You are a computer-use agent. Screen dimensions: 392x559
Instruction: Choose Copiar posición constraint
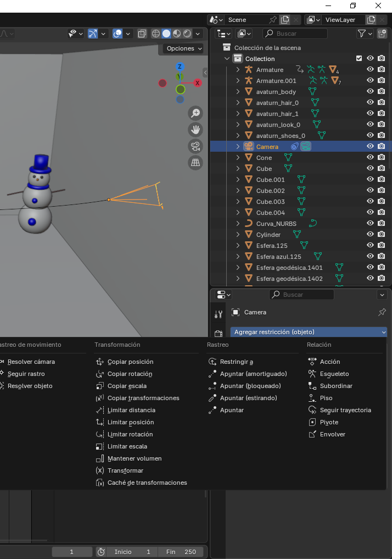point(130,362)
